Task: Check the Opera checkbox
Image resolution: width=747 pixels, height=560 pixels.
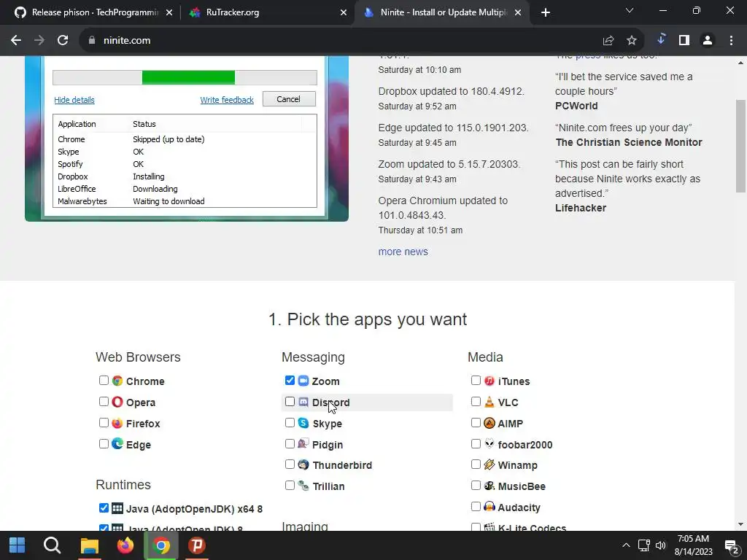Action: coord(104,402)
